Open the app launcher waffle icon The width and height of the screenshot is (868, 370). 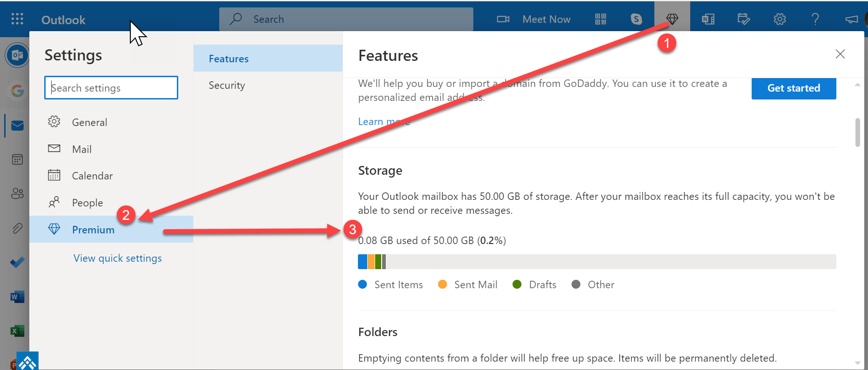pyautogui.click(x=17, y=19)
